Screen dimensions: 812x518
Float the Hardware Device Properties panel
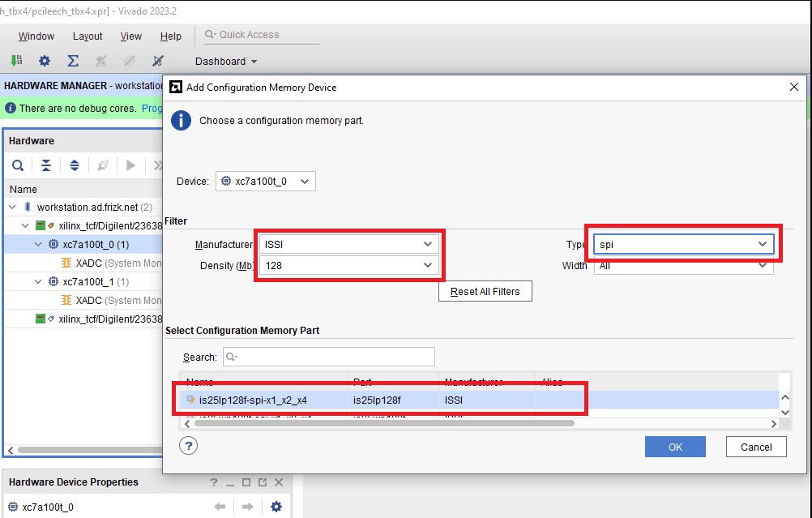tap(263, 482)
